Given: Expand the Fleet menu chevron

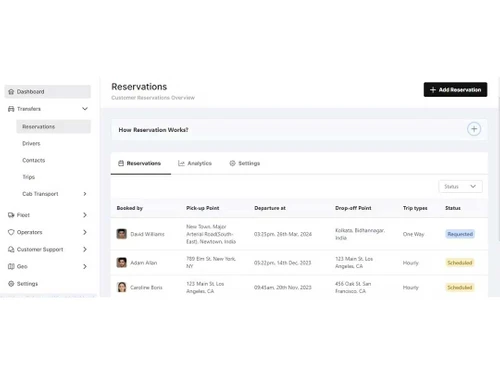Looking at the screenshot, I should [85, 215].
